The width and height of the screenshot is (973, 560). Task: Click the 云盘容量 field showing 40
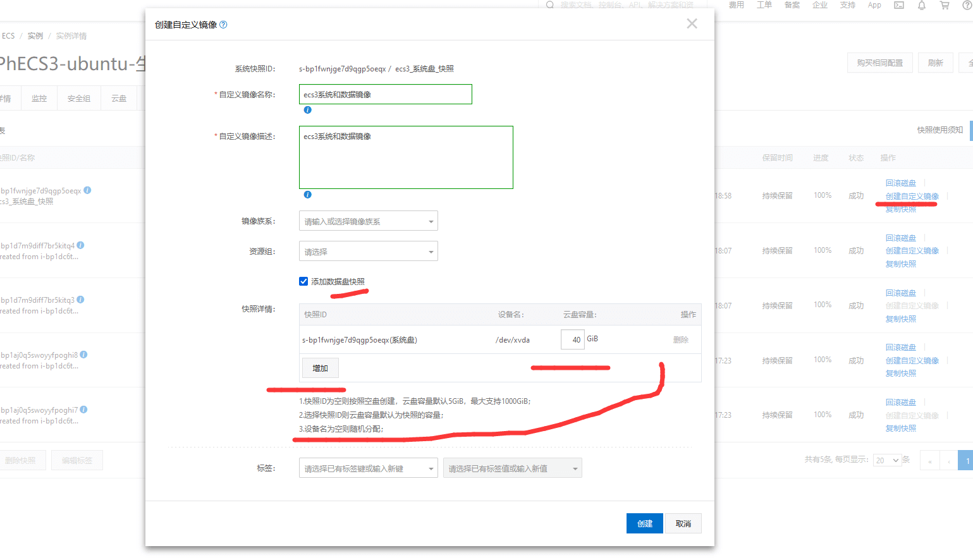point(572,339)
